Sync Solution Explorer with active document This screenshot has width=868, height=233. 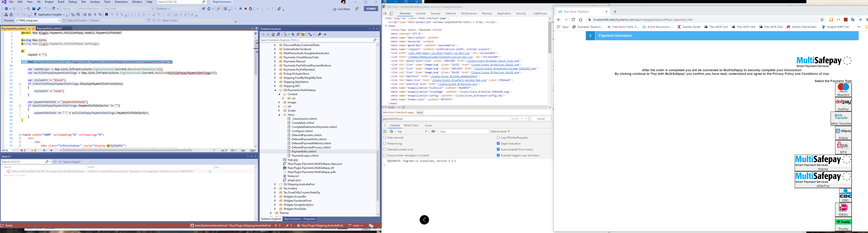click(293, 34)
